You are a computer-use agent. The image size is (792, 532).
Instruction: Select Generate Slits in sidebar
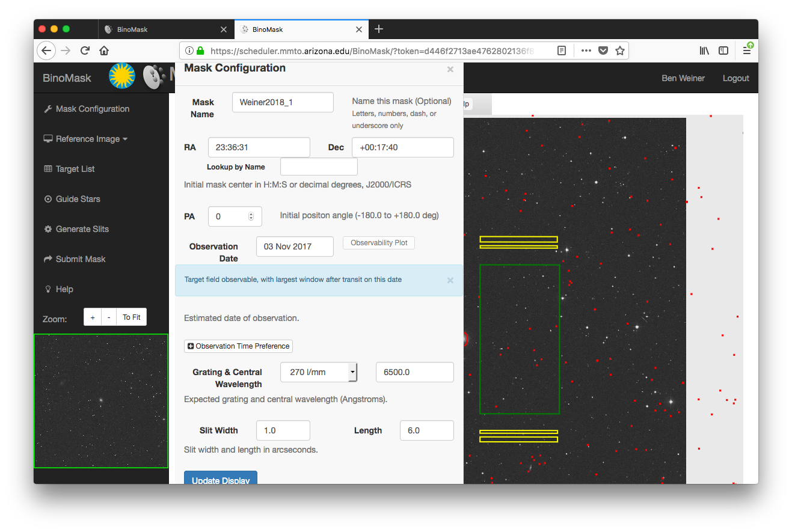coord(82,229)
